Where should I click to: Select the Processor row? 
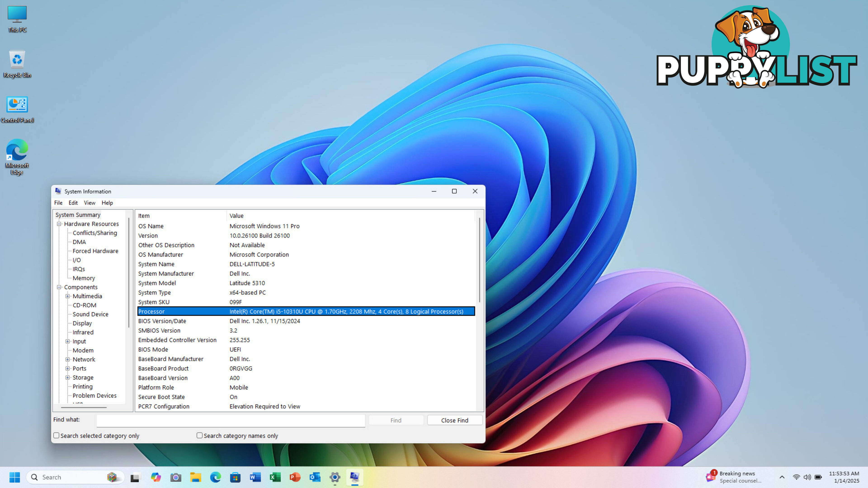pyautogui.click(x=306, y=312)
